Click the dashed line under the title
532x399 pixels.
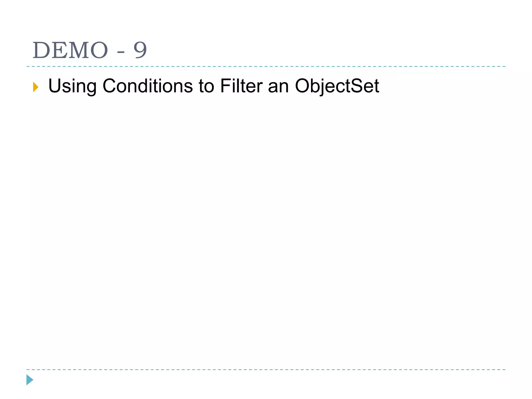pyautogui.click(x=266, y=66)
